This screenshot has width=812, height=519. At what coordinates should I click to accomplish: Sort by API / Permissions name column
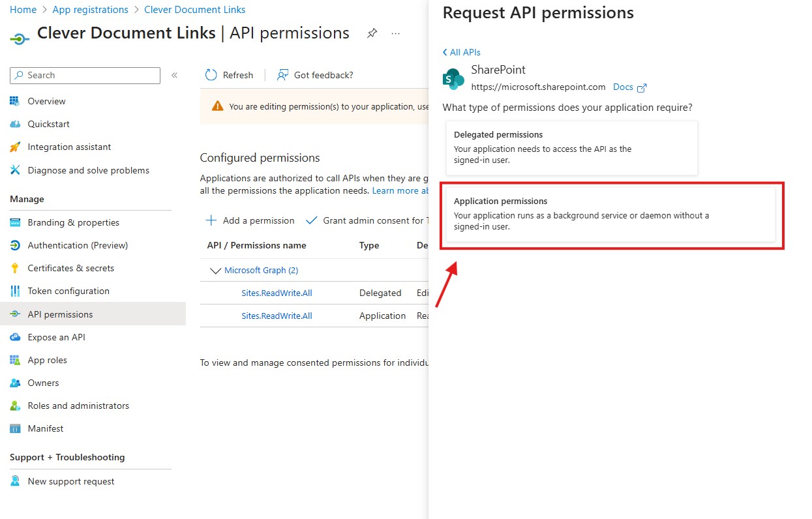tap(256, 245)
